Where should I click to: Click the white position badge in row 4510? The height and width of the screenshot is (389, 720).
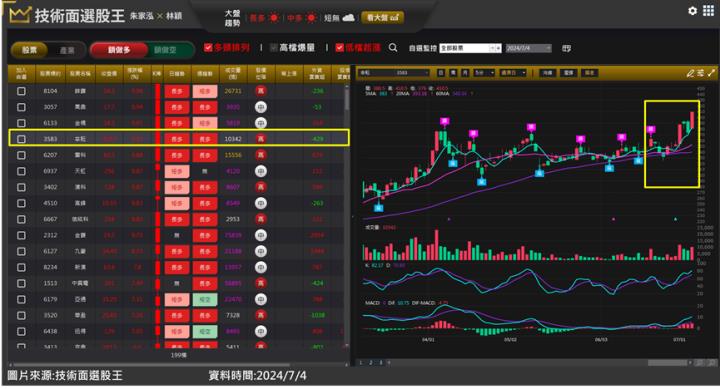click(260, 203)
